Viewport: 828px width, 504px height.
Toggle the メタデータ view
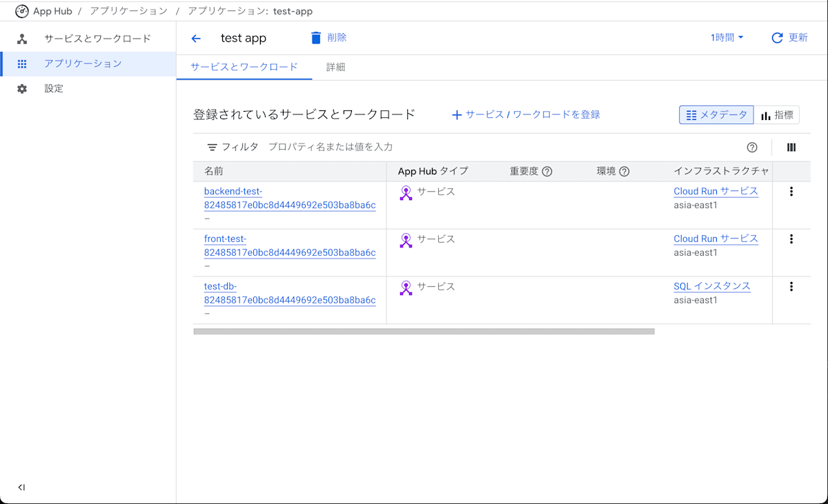pos(716,115)
